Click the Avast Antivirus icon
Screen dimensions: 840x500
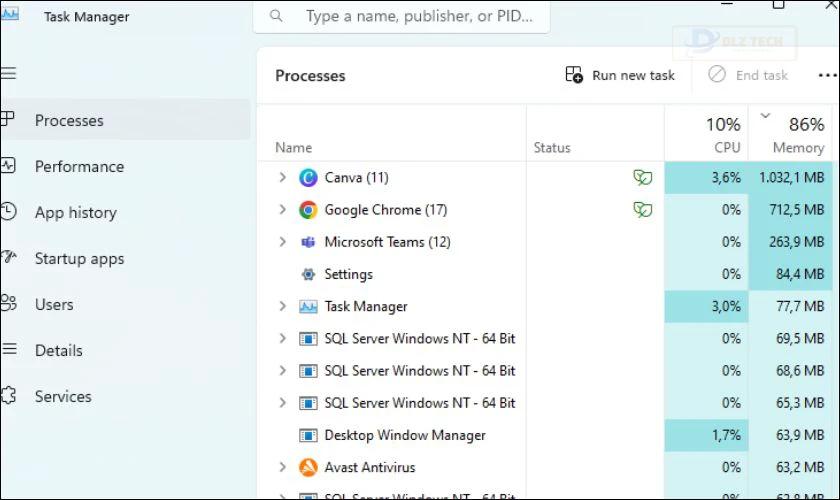[x=308, y=467]
